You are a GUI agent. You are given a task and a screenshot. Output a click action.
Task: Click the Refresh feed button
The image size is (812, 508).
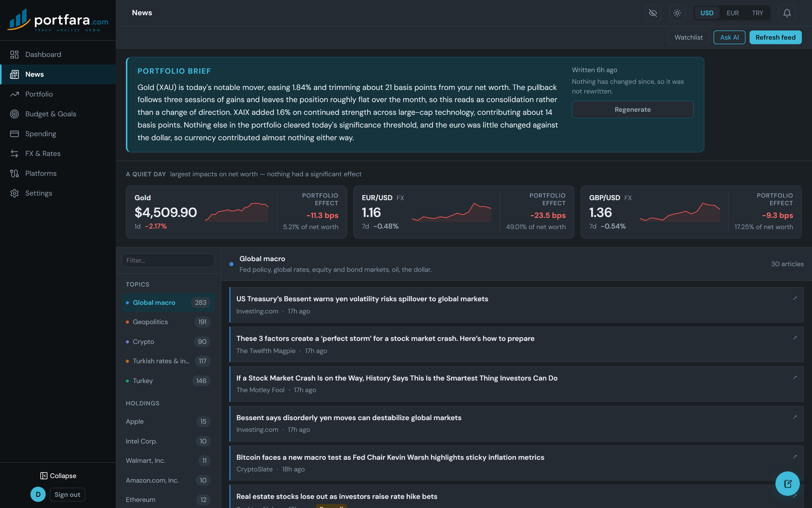[775, 37]
